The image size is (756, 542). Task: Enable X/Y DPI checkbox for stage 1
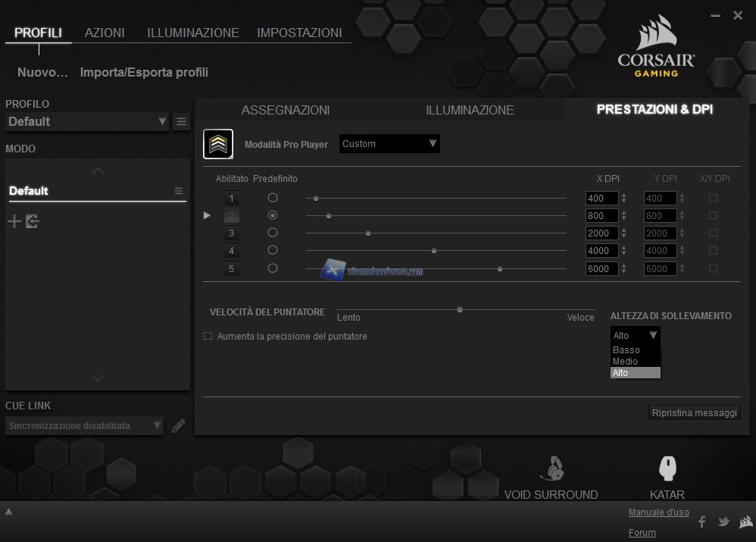pos(713,198)
